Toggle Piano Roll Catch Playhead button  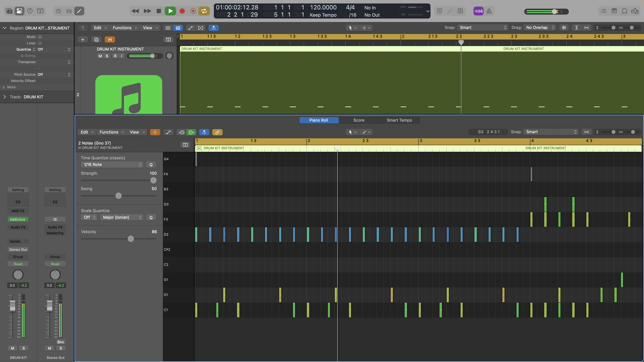pos(204,132)
